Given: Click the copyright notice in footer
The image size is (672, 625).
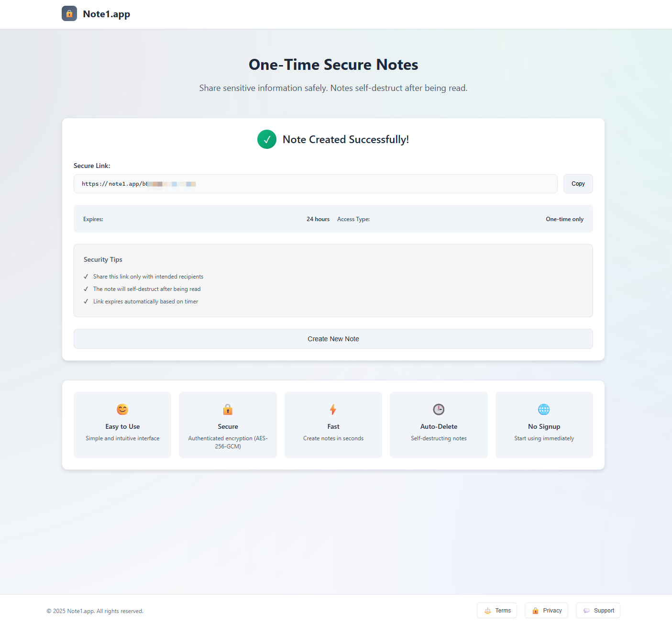Looking at the screenshot, I should click(95, 611).
